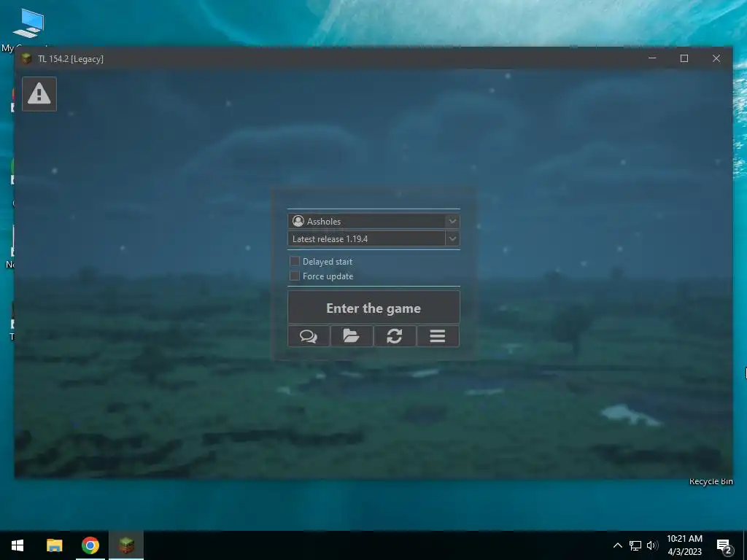Maximize the TL launcher window
The width and height of the screenshot is (747, 560).
(684, 58)
